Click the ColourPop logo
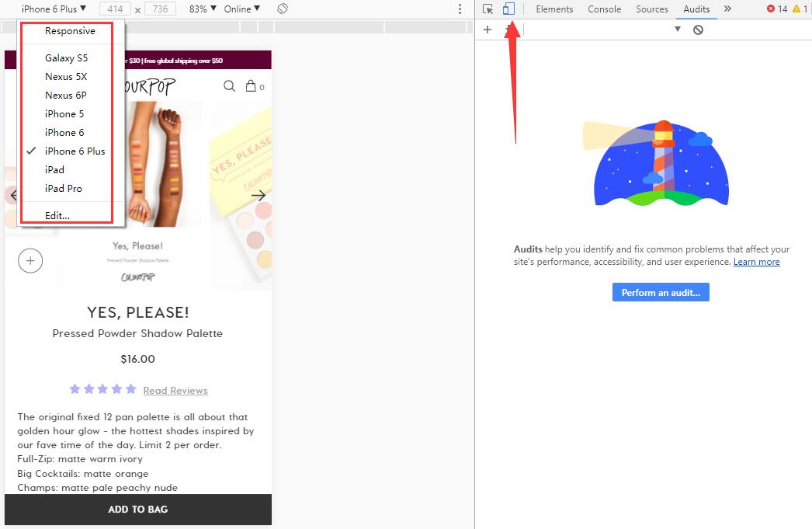This screenshot has width=812, height=529. click(x=149, y=86)
